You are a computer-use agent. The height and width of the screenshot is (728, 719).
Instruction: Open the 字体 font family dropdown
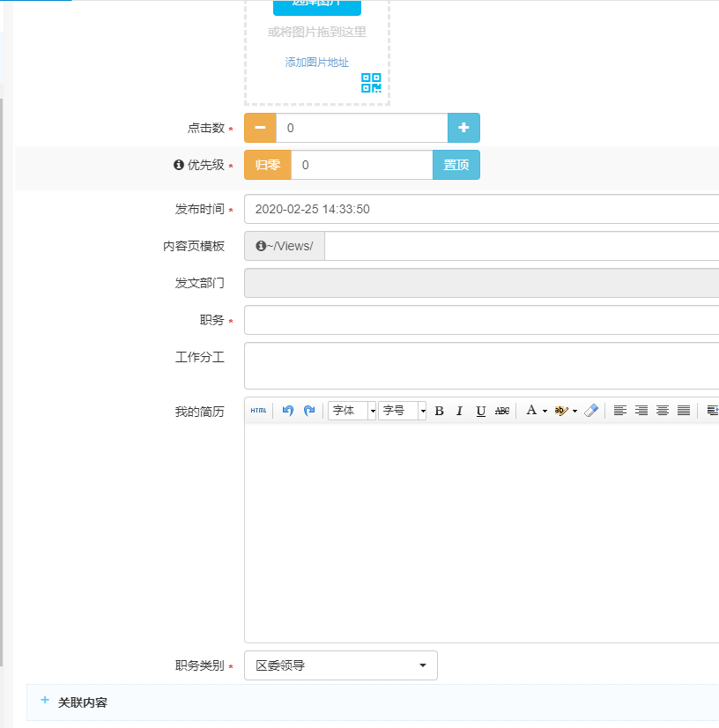pos(352,411)
